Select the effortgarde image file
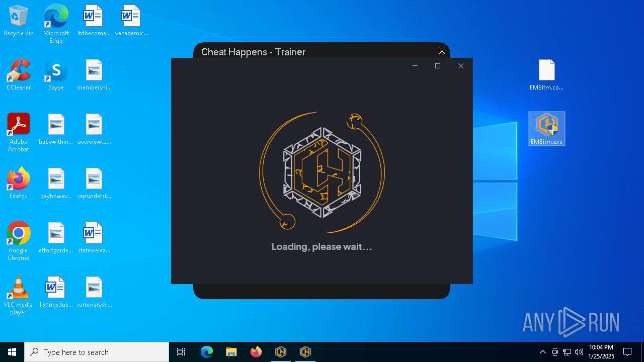644x362 pixels. point(56,238)
